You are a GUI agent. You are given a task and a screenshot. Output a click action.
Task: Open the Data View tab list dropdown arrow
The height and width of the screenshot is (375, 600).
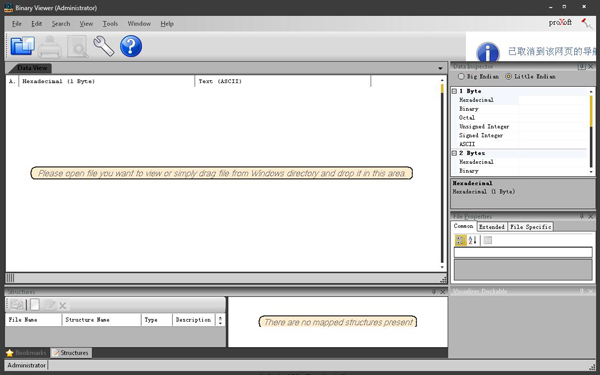pos(440,68)
